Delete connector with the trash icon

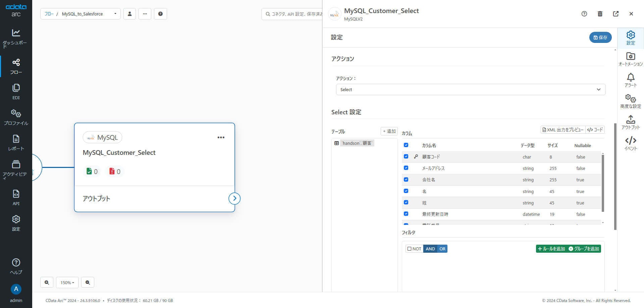click(600, 14)
